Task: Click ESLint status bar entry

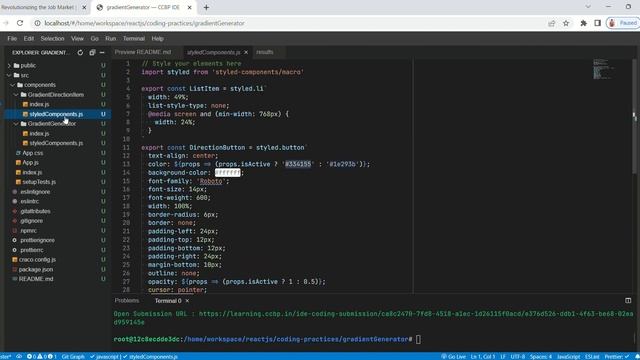Action: pyautogui.click(x=592, y=357)
